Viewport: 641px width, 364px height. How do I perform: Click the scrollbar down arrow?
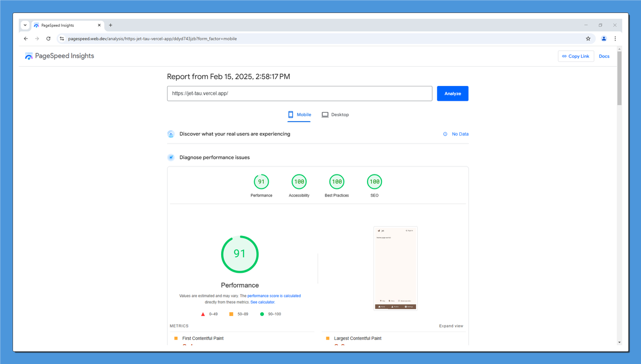620,342
